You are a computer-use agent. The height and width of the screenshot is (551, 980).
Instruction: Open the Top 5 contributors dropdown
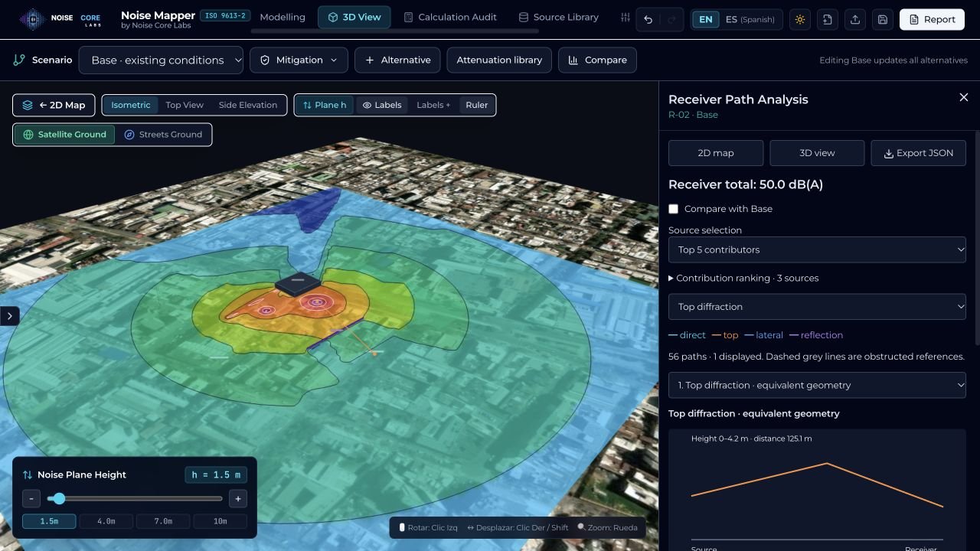coord(817,249)
